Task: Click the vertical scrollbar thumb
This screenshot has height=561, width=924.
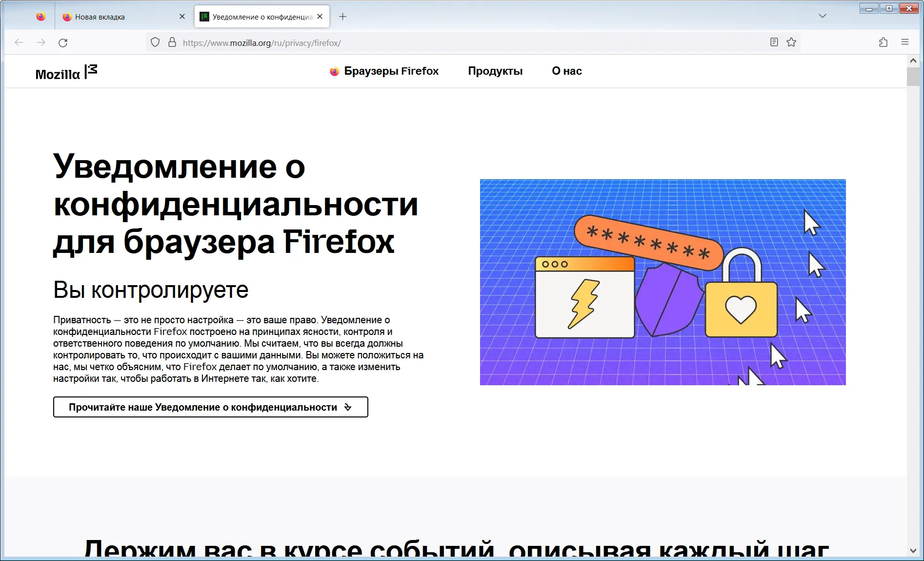Action: tap(913, 77)
